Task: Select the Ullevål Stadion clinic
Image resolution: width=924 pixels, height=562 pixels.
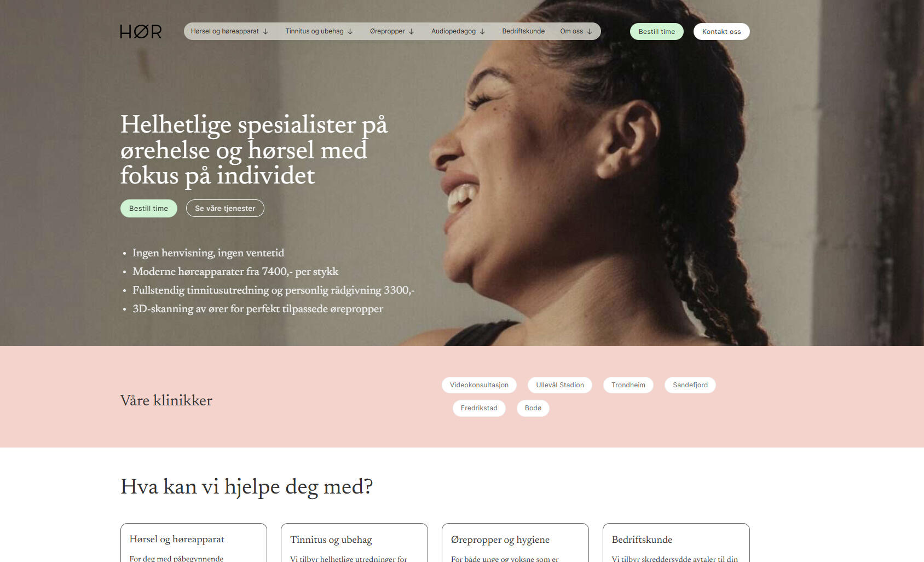Action: pos(560,385)
